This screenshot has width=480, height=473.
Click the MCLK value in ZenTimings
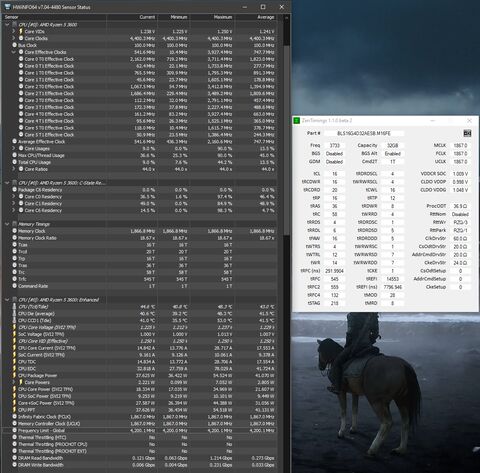tap(460, 146)
